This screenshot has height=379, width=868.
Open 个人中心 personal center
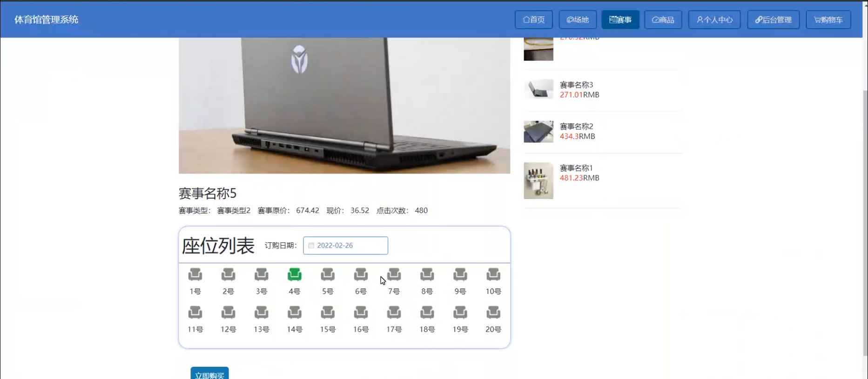714,20
